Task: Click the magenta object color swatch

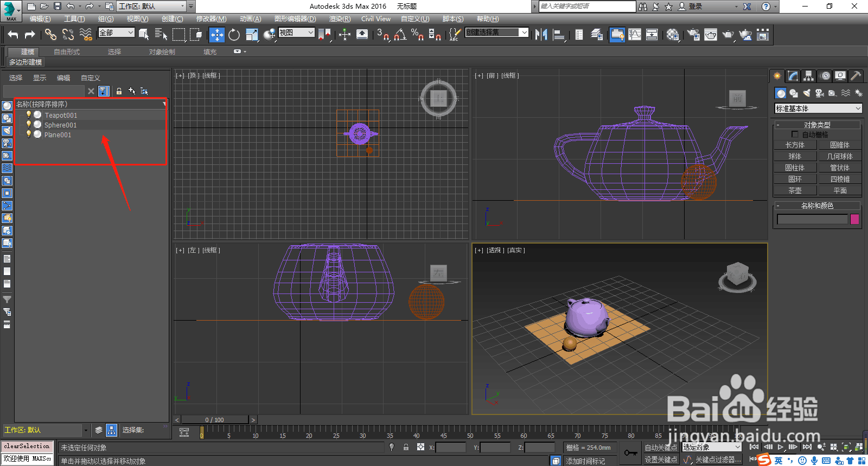Action: point(854,219)
